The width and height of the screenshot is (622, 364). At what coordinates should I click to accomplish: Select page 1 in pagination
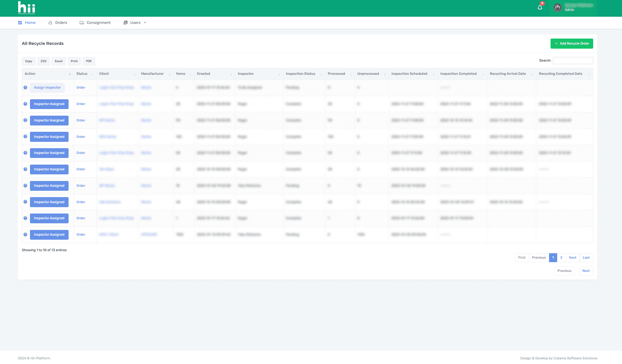(x=553, y=258)
